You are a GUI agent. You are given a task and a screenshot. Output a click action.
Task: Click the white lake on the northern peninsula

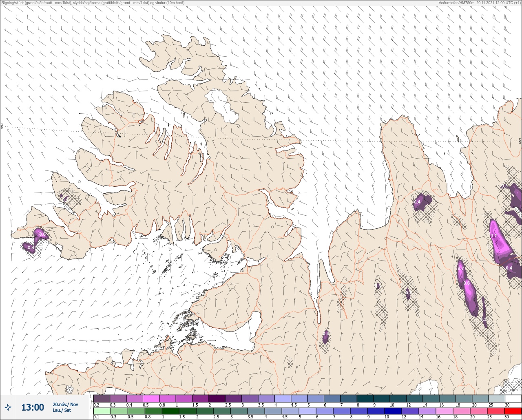pyautogui.click(x=222, y=105)
